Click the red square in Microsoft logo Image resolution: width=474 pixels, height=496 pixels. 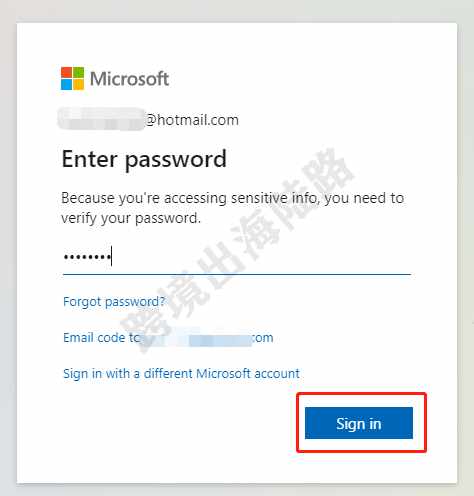coord(66,72)
